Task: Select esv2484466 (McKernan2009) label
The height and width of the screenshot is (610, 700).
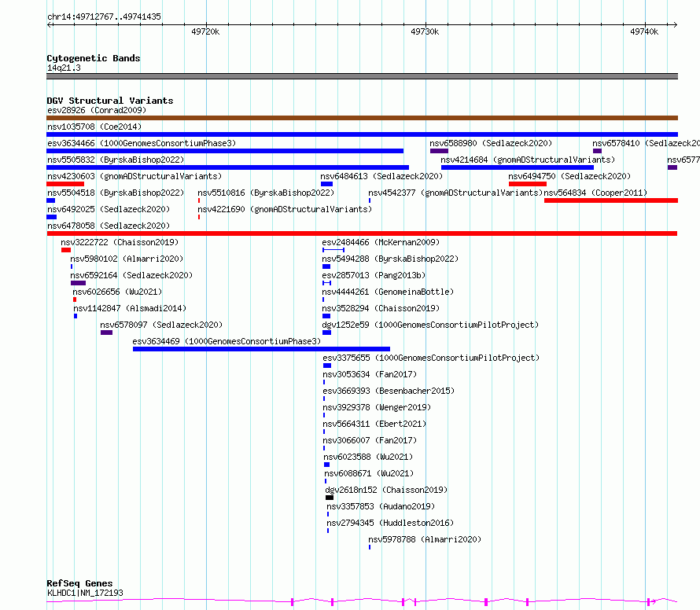Action: pyautogui.click(x=381, y=242)
